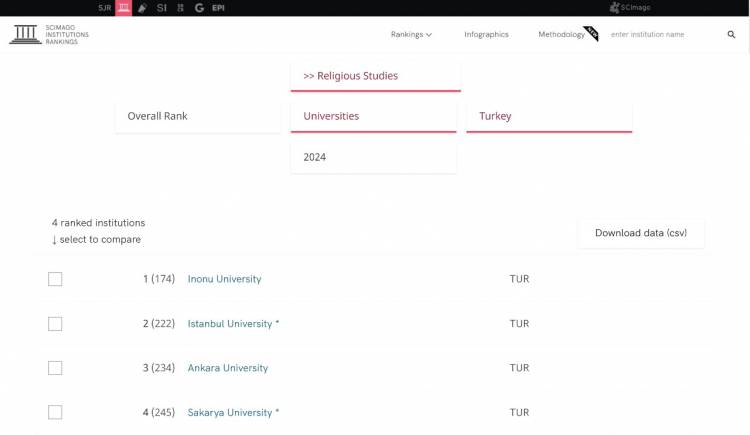Click rank '2 (222)'
This screenshot has height=435, width=750.
(x=159, y=324)
